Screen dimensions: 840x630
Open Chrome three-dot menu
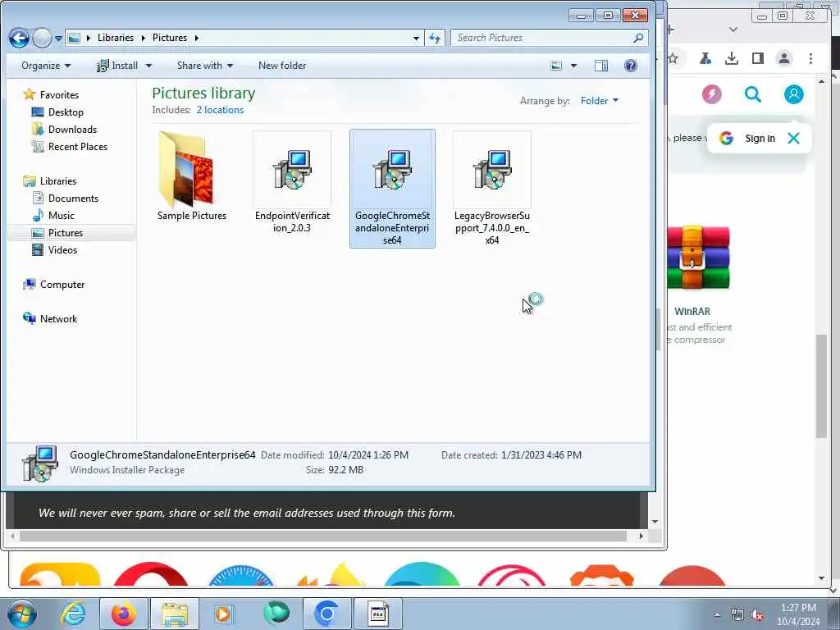(x=810, y=58)
